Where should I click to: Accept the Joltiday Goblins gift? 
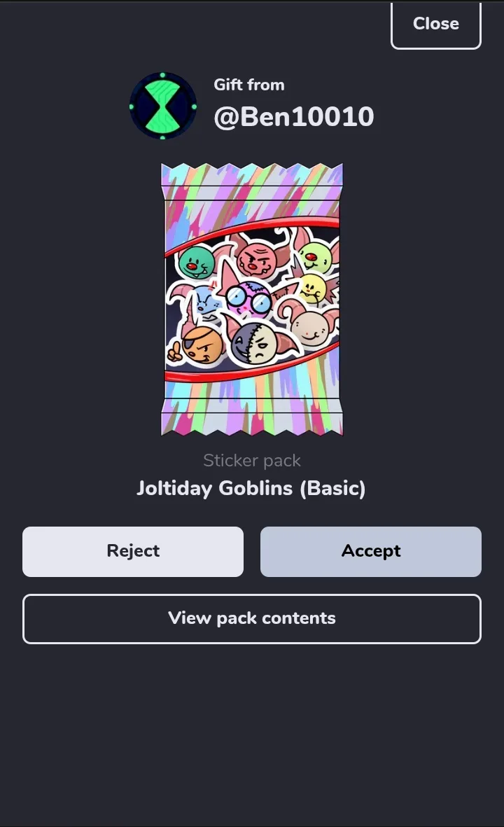point(370,551)
